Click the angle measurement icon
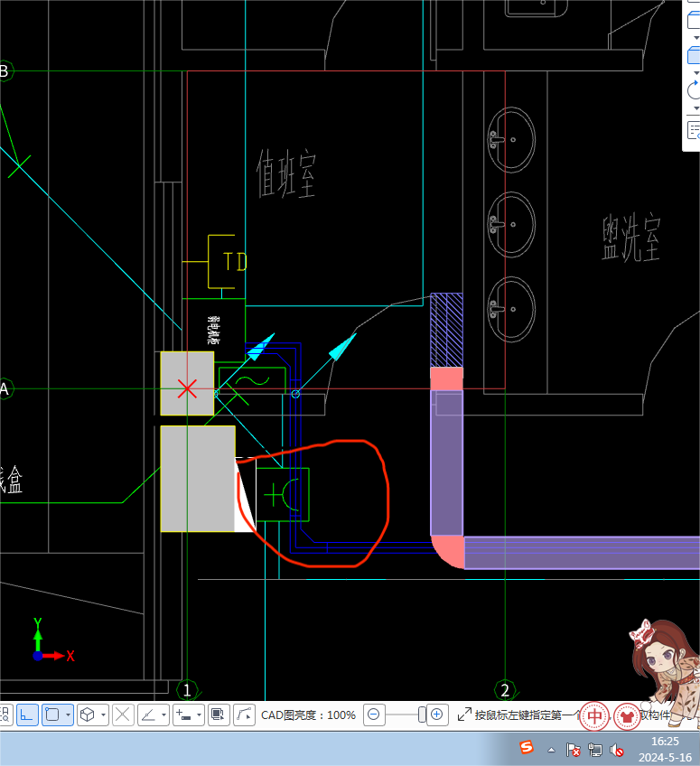This screenshot has width=700, height=766. click(147, 715)
